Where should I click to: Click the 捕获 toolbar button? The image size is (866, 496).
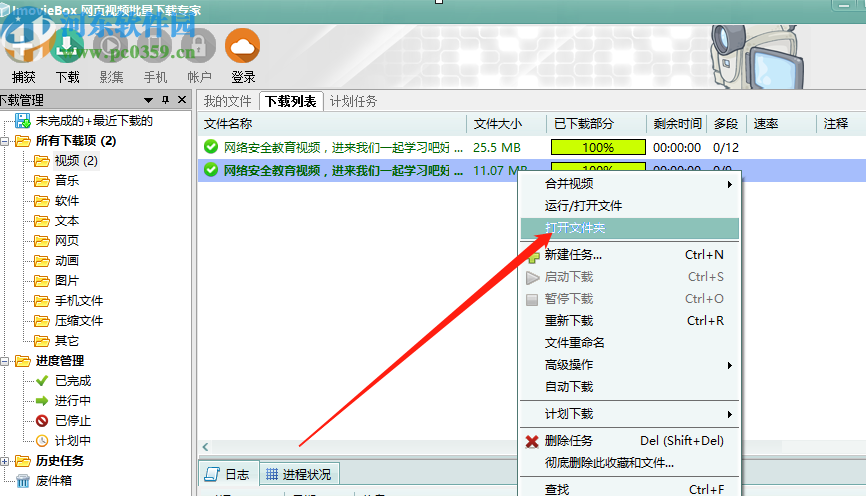23,55
